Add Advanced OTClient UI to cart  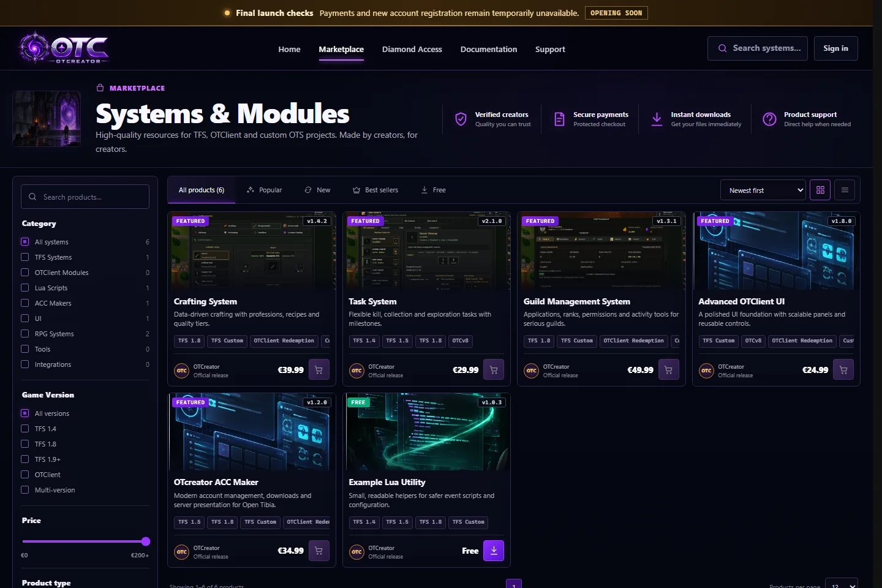coord(843,370)
